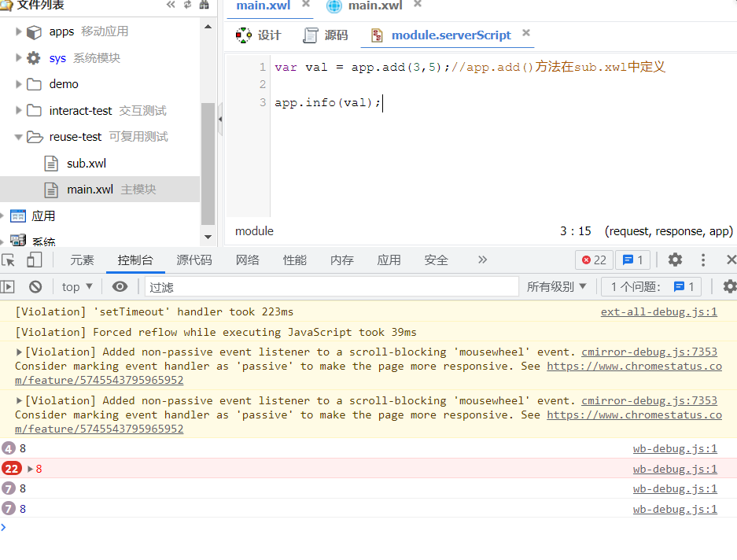Toggle device toolbar emulation
This screenshot has width=737, height=560.
pyautogui.click(x=35, y=260)
